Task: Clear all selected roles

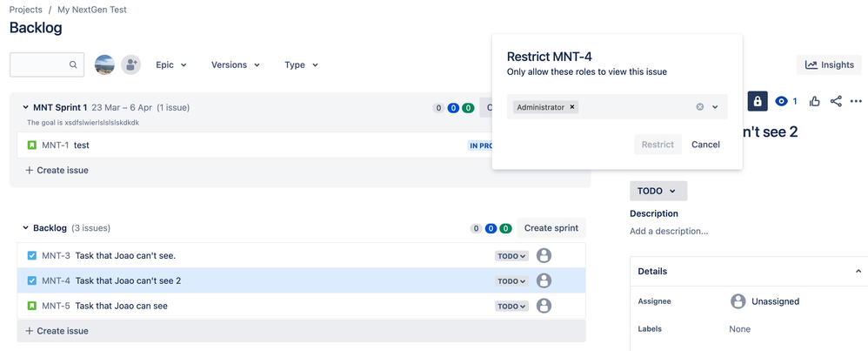Action: [x=700, y=107]
